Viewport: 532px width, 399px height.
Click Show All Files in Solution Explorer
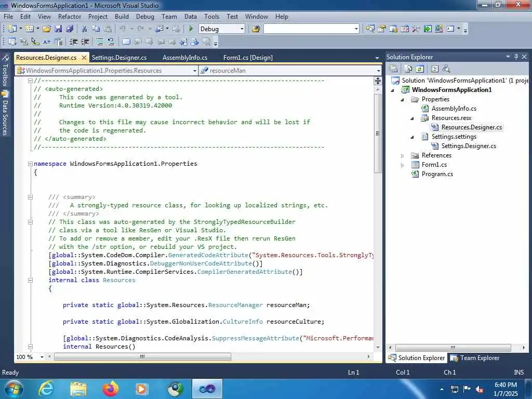(408, 69)
